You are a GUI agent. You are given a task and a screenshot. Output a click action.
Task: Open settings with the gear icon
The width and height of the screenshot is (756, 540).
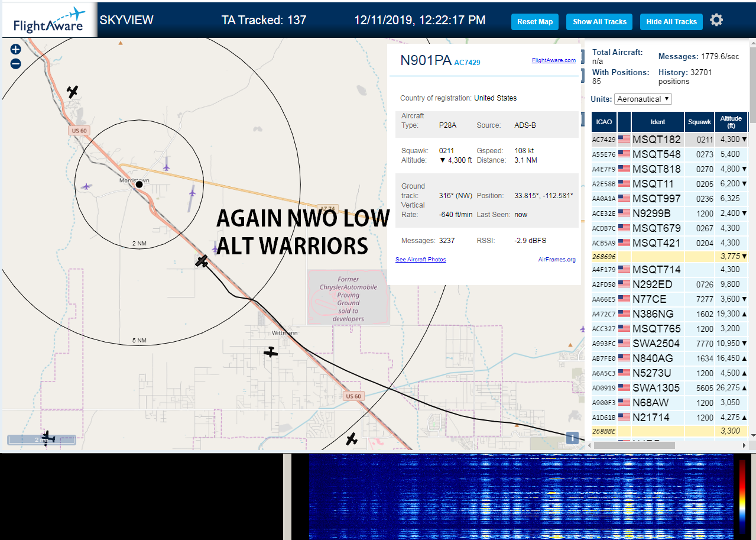pyautogui.click(x=716, y=20)
